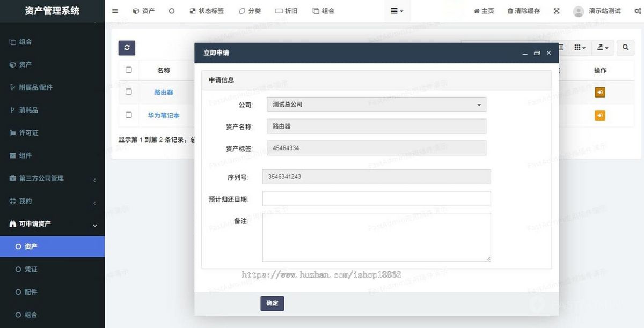This screenshot has height=328, width=644.
Task: Switch to the 折旧 tab
Action: click(287, 10)
